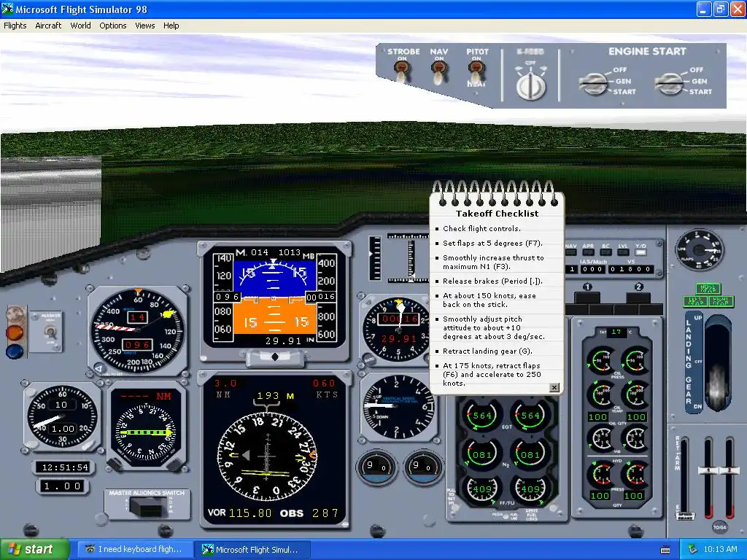Viewport: 747px width, 560px height.
Task: Open the Windows start menu
Action: (x=34, y=550)
